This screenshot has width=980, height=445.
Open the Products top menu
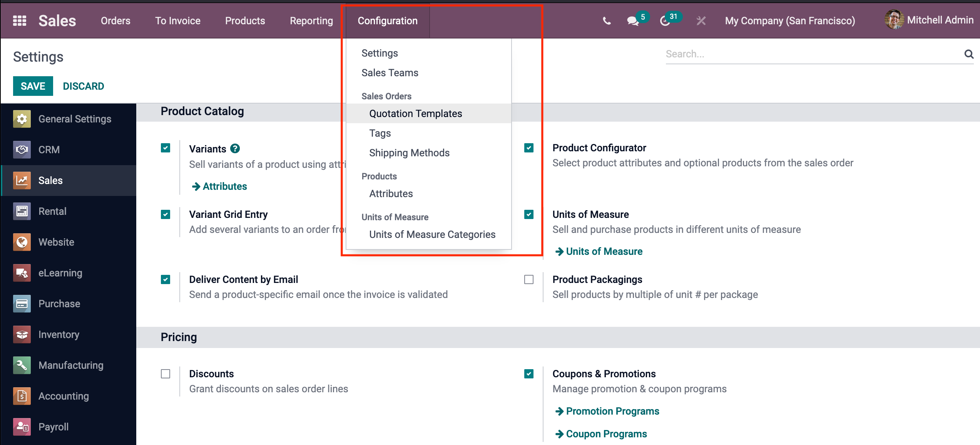coord(245,21)
